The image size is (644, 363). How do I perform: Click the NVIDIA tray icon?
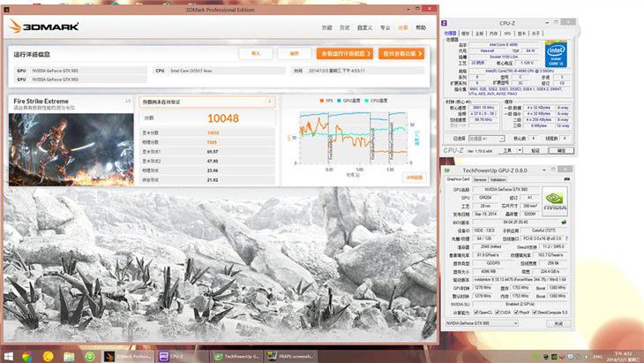[x=554, y=357]
